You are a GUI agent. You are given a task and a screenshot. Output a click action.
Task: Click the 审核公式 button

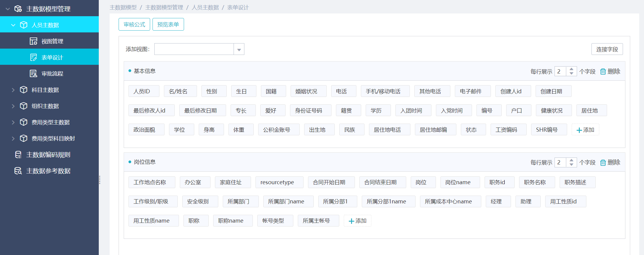[134, 24]
